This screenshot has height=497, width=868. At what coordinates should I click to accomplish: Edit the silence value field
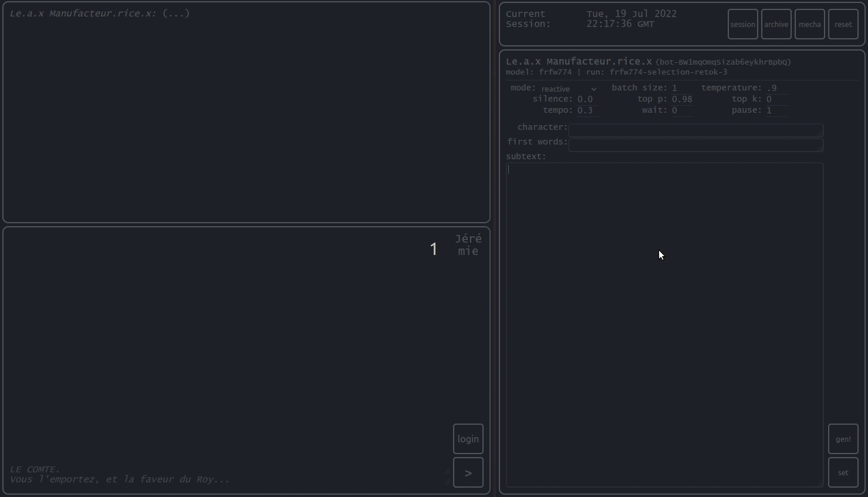click(587, 99)
